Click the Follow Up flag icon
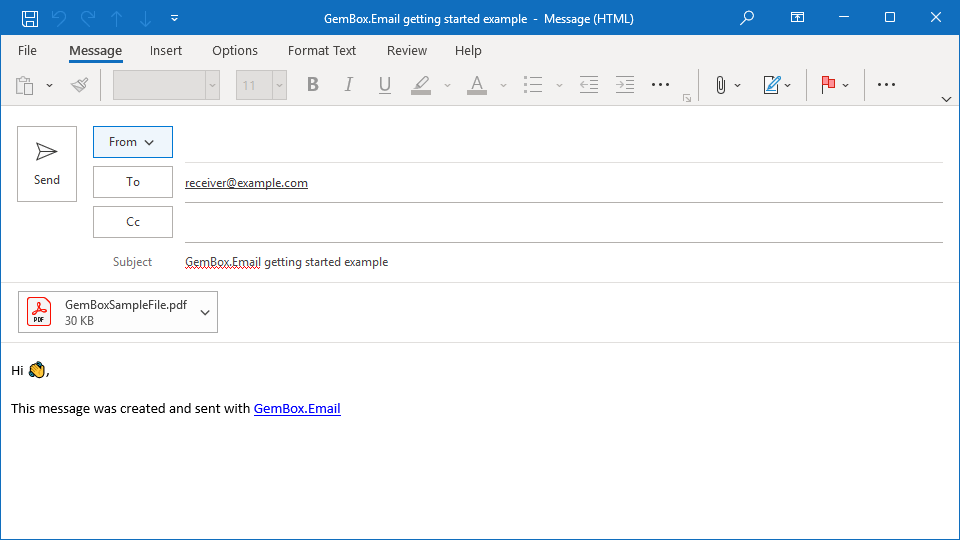This screenshot has width=960, height=540. (x=828, y=85)
